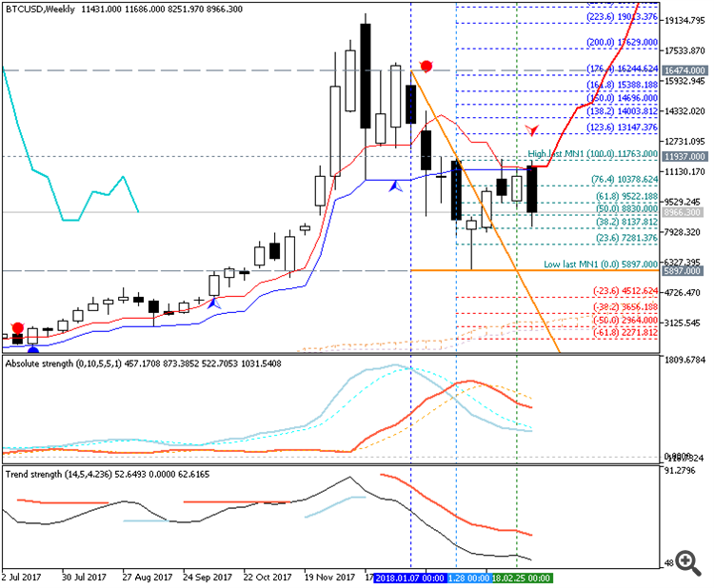
Task: Click Fibonacci (150.0) 14696.000 label
Action: [622, 98]
